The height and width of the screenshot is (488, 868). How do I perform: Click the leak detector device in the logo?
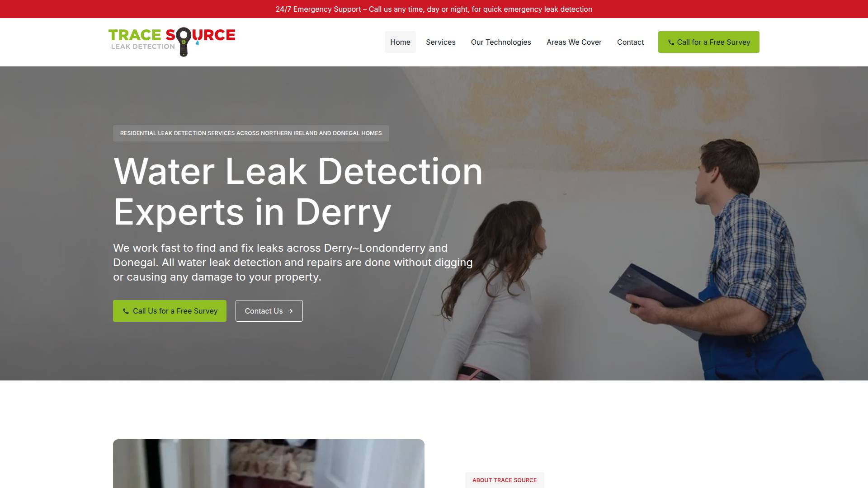pos(183,42)
